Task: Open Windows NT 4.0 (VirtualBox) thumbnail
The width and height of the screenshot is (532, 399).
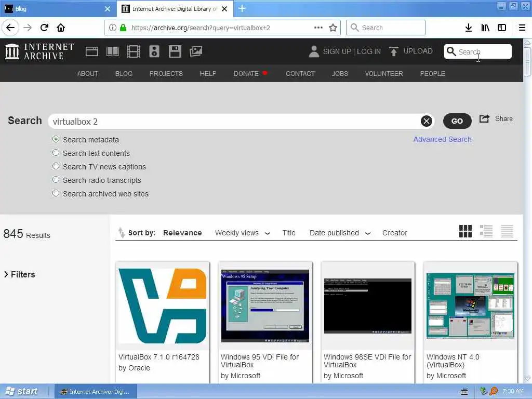Action: (470, 305)
